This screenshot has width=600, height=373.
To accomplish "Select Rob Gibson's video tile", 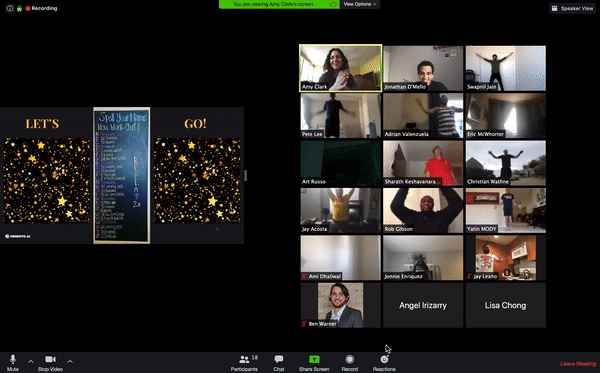I will (x=423, y=210).
